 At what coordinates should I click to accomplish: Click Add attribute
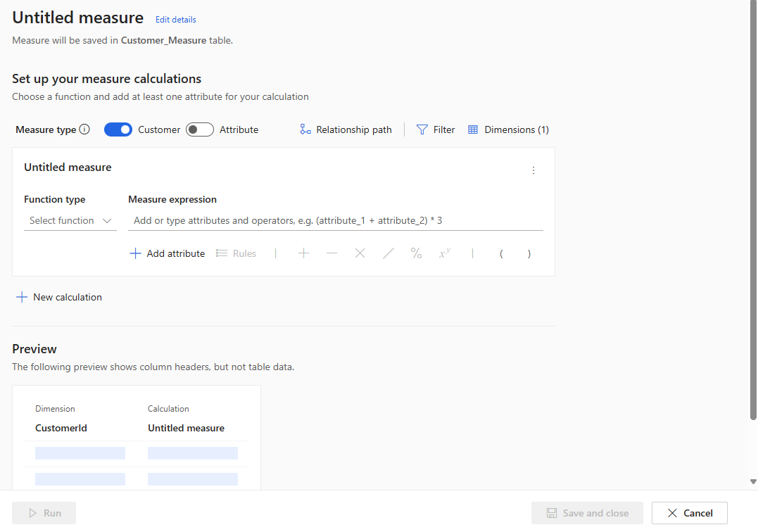coord(168,253)
